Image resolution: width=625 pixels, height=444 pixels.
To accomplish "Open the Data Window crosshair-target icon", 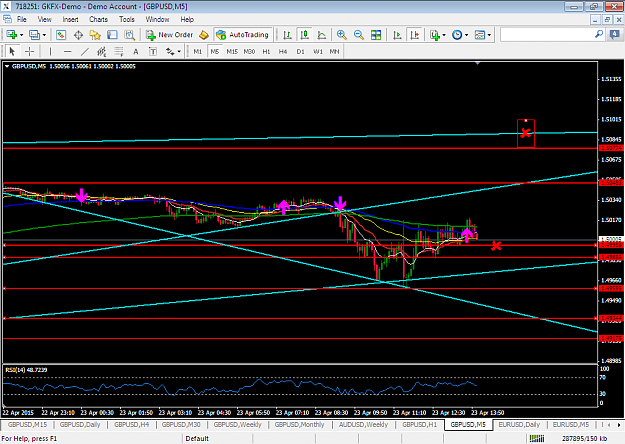I will click(78, 35).
